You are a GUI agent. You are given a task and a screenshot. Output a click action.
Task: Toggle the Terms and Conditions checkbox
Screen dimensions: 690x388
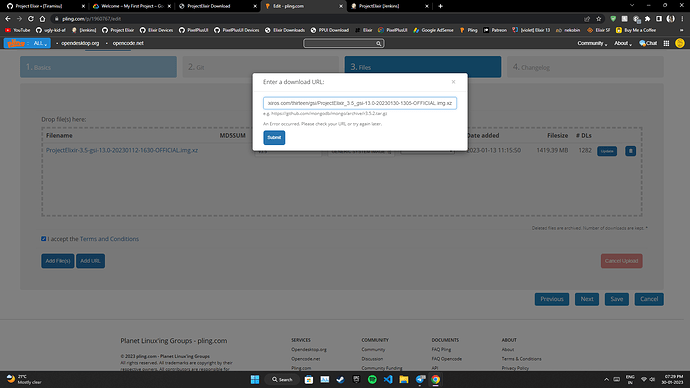(x=44, y=239)
